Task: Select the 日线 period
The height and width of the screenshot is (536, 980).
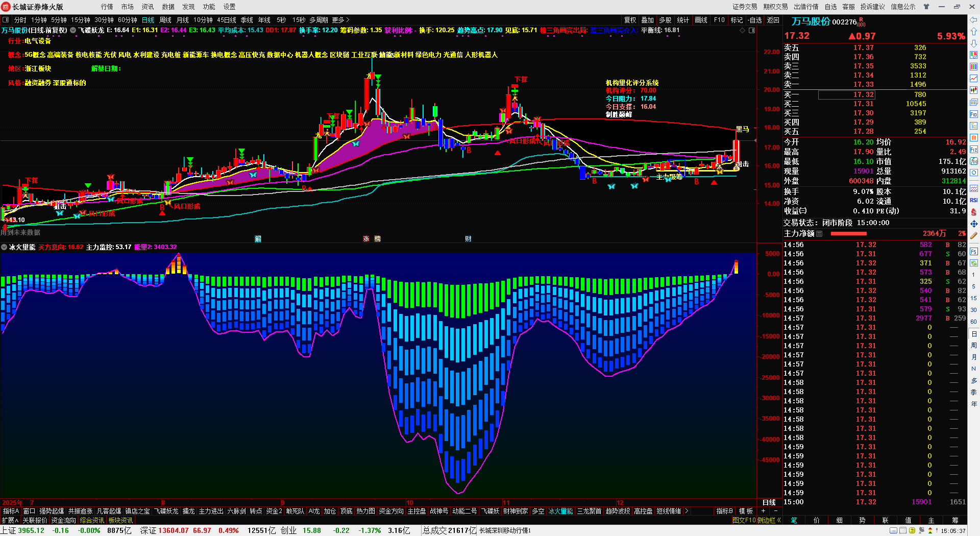Action: coord(148,20)
